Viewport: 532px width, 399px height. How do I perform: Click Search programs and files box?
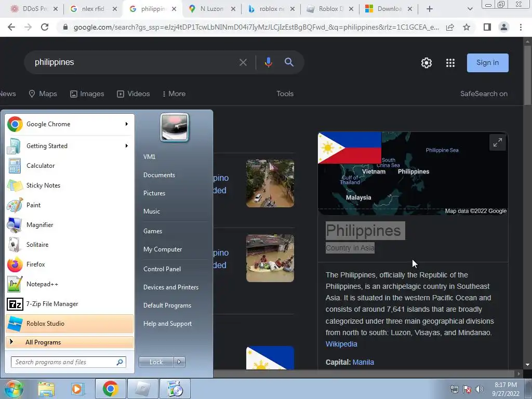[x=69, y=362]
